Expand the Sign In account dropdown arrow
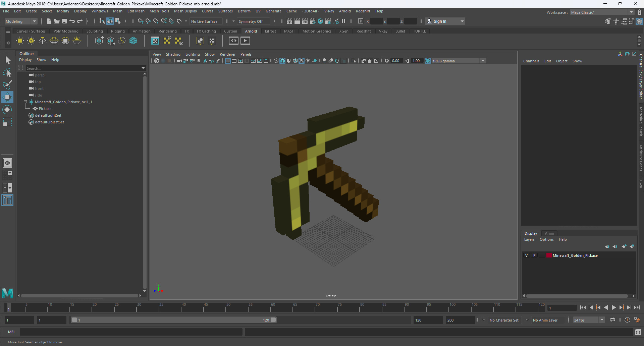The image size is (644, 346). click(x=462, y=21)
